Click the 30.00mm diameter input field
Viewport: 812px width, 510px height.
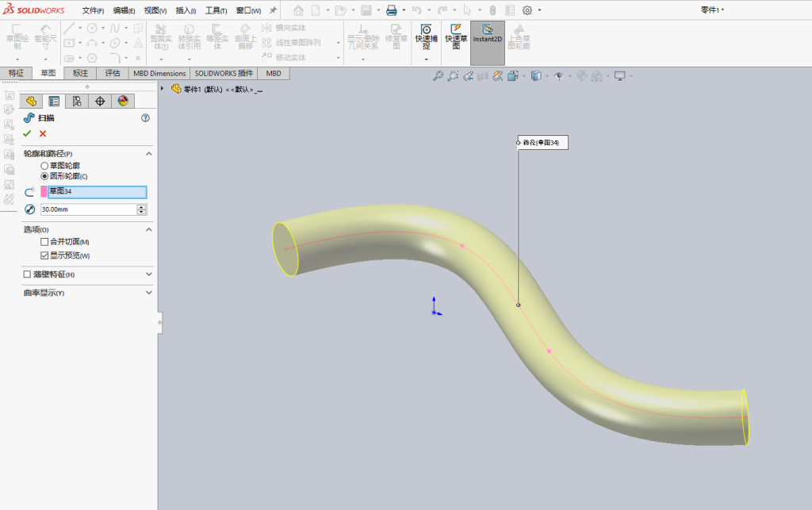tap(89, 209)
